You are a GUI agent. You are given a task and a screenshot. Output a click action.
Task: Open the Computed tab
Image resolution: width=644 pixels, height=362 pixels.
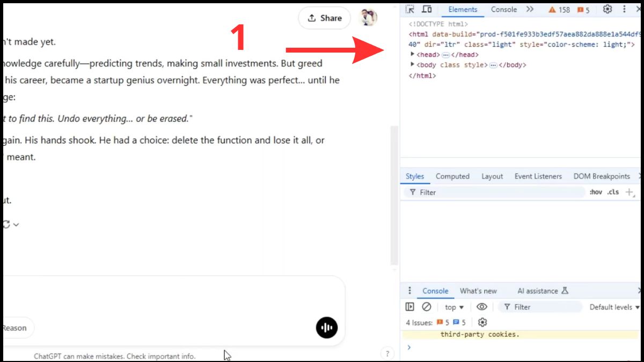(452, 176)
